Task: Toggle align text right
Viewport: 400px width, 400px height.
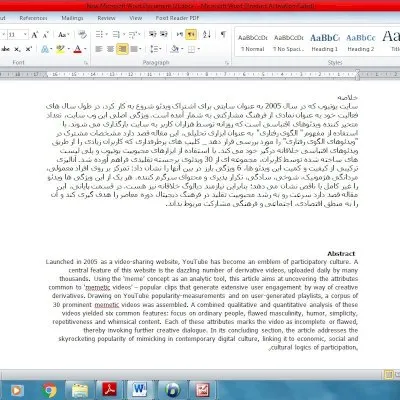Action: tap(122, 49)
